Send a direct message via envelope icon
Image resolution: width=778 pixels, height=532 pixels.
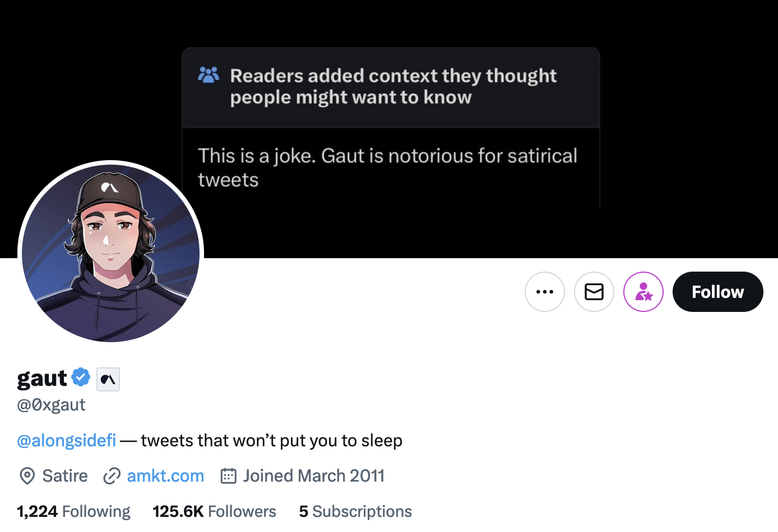pyautogui.click(x=594, y=292)
